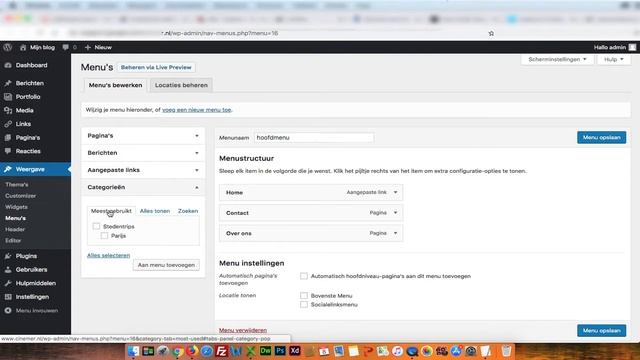
Task: Open Google Chrome from the dock
Action: [177, 351]
